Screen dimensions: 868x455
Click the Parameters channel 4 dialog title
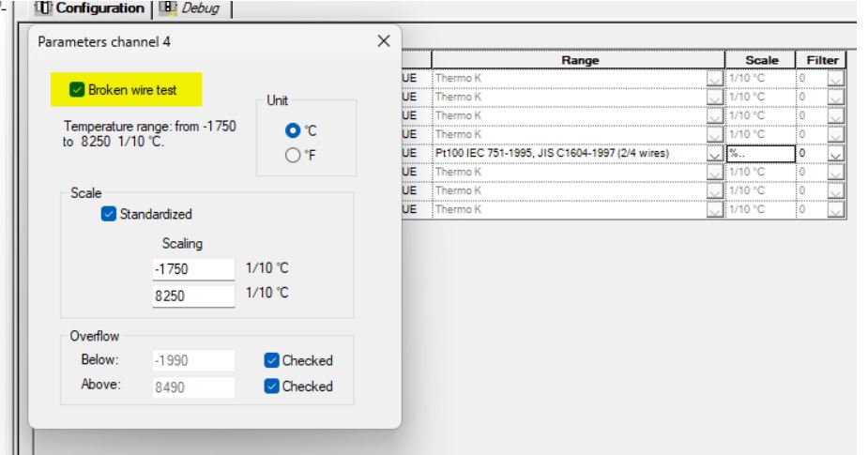[x=104, y=41]
